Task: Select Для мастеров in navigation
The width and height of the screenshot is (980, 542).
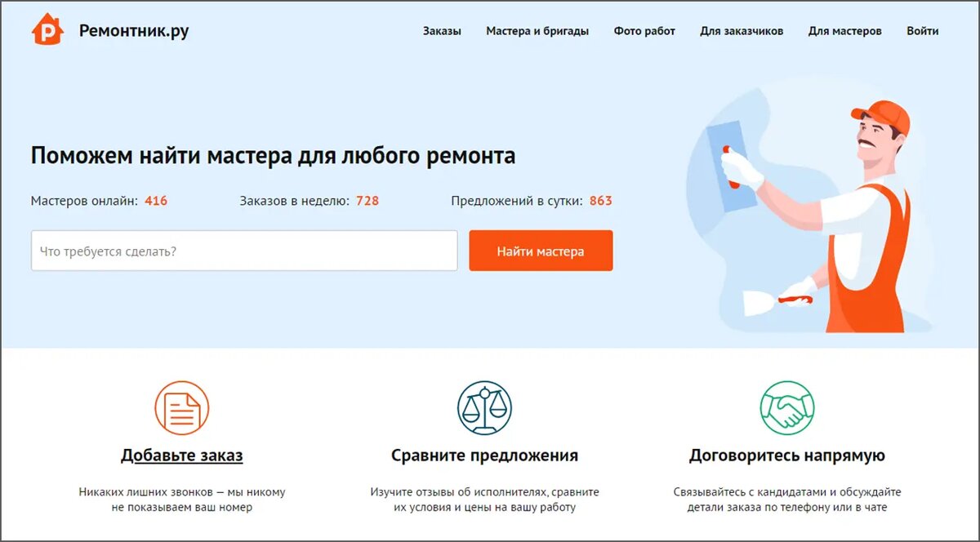Action: point(844,31)
